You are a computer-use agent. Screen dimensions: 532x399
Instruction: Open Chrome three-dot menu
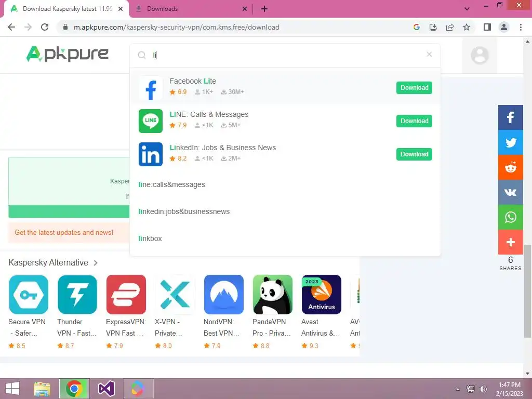click(521, 27)
